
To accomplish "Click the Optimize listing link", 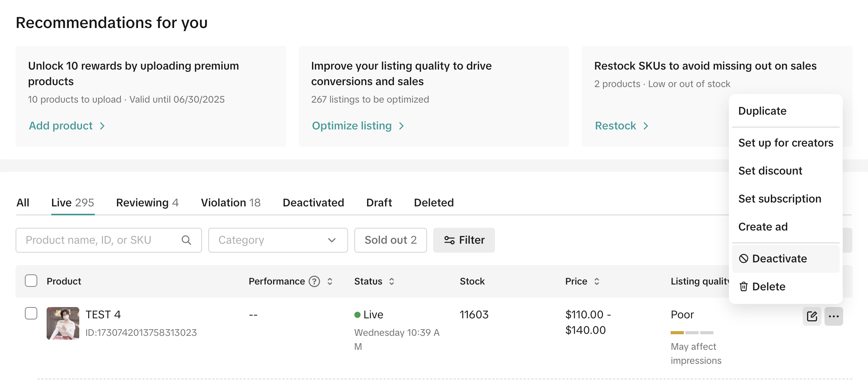I will (x=357, y=126).
